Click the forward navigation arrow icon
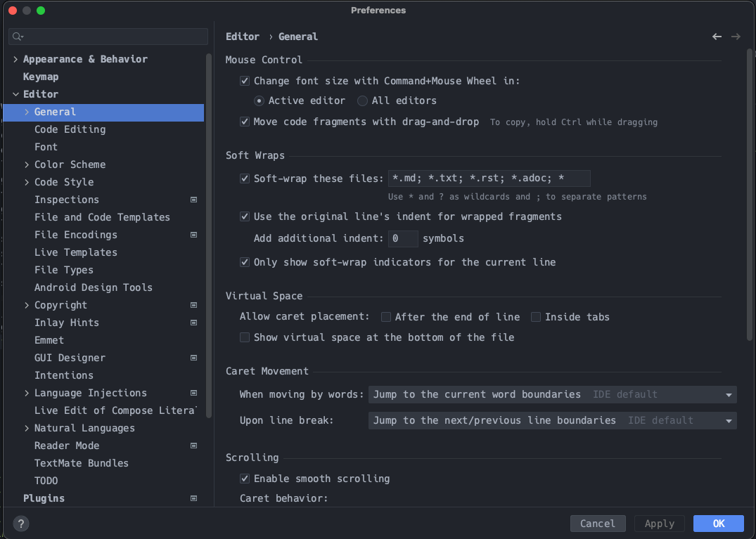 [736, 37]
